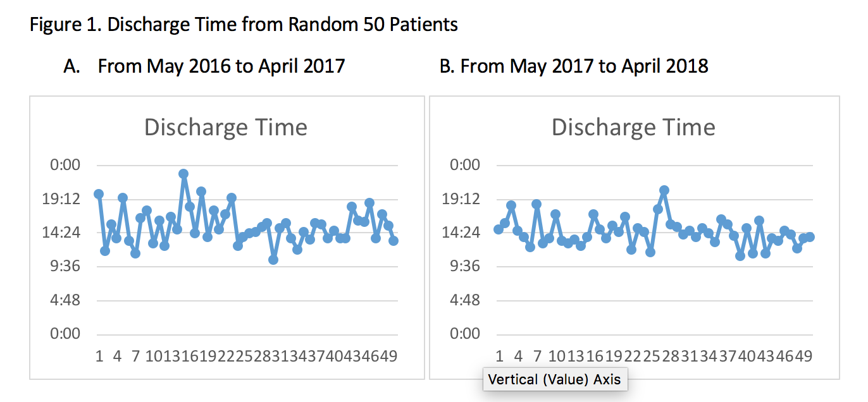Click the "Figure 1. Discharge Time" heading text
The height and width of the screenshot is (402, 868).
[x=244, y=25]
